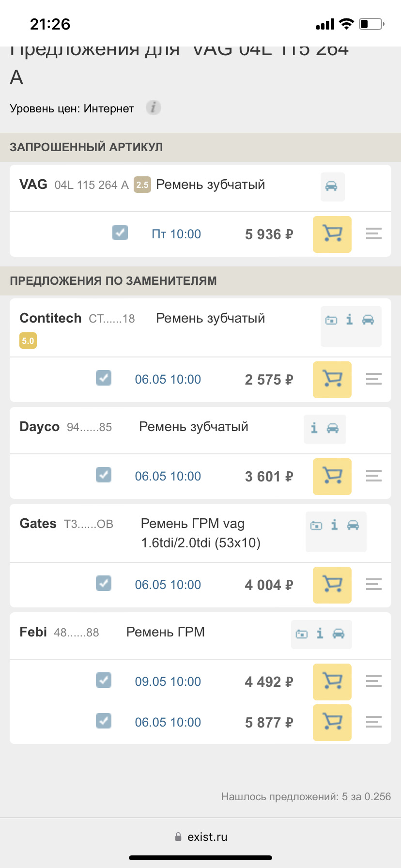Add Gates 4 004 ₽ belt to cart
The image size is (401, 868).
[332, 585]
